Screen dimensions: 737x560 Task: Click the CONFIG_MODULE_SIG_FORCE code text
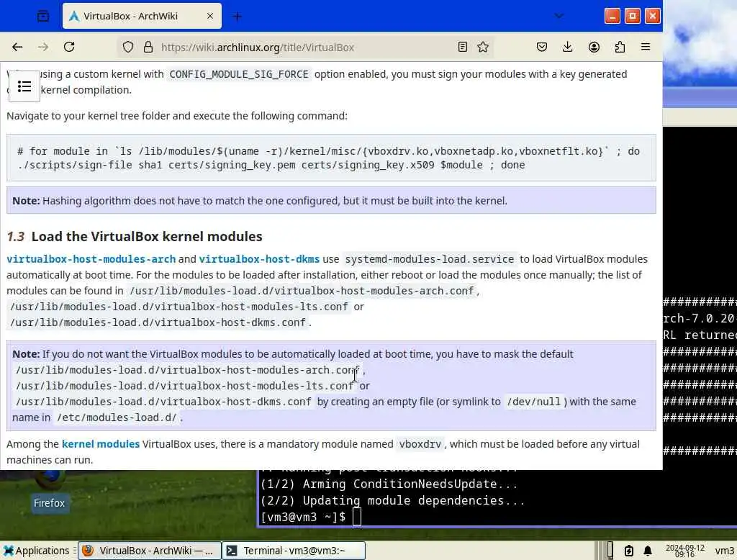pos(239,74)
